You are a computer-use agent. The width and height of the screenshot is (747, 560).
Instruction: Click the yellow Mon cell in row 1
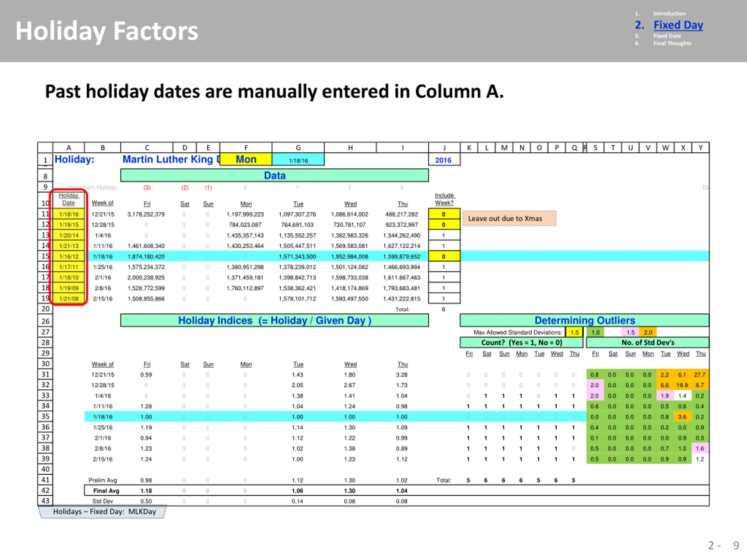pyautogui.click(x=246, y=159)
